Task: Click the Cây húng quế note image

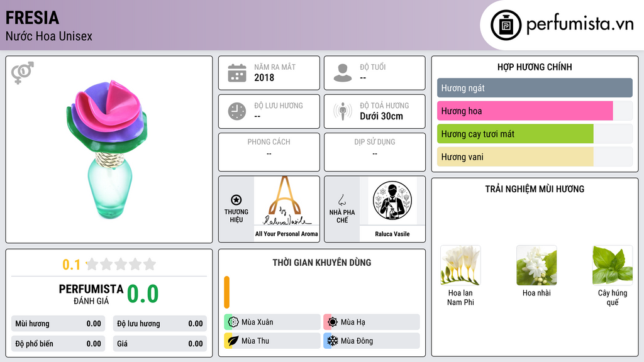Action: coord(613,266)
